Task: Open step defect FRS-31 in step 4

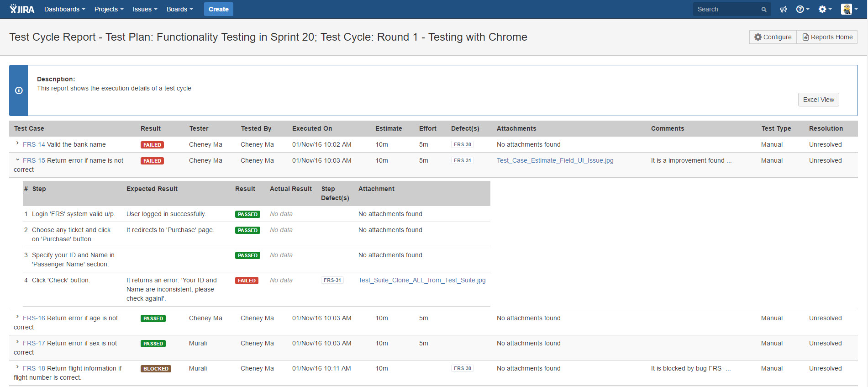Action: click(x=332, y=280)
